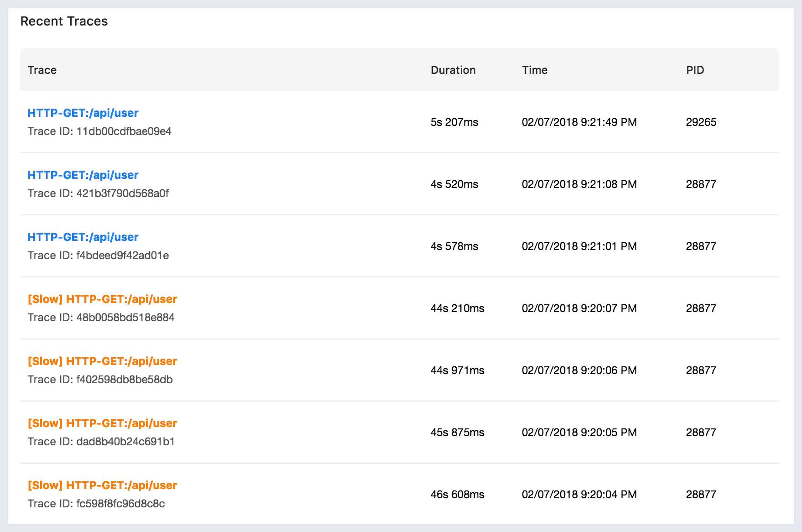Select text 'Trace ID: f402598db8be58db'
Image resolution: width=802 pixels, height=532 pixels.
[x=100, y=380]
